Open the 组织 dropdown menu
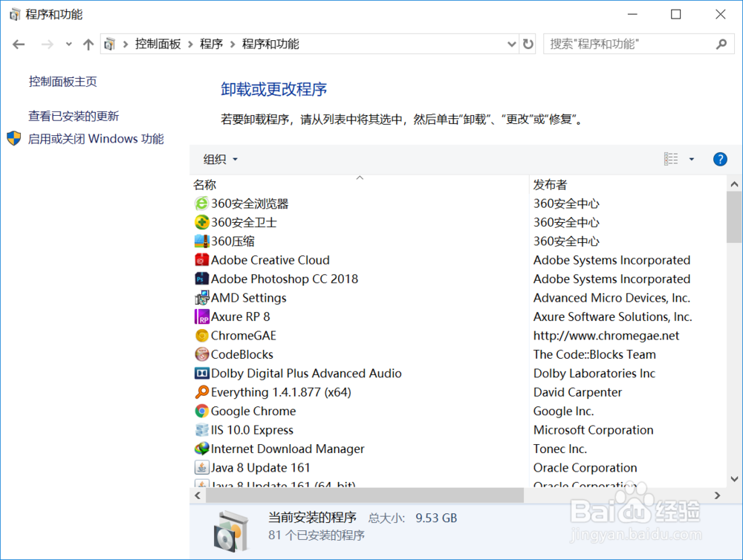Screen dimensions: 743x560 (221, 159)
